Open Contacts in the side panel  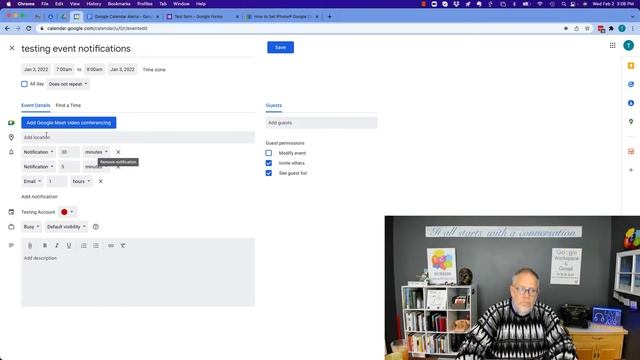[631, 103]
